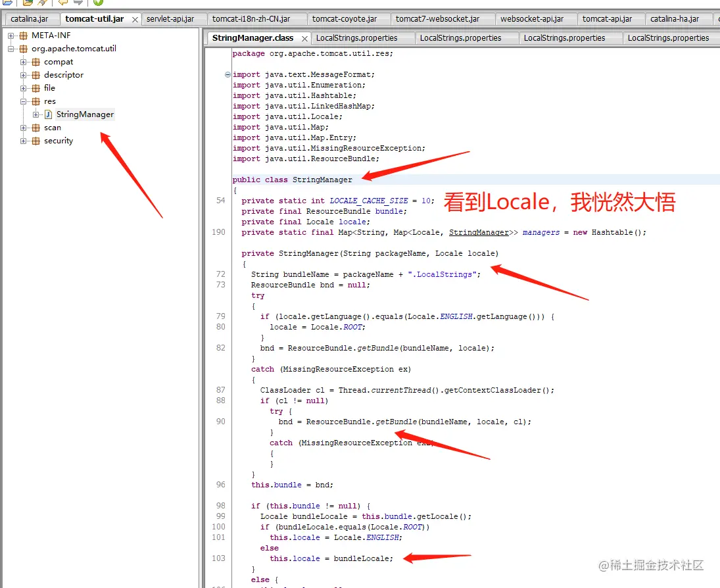The image size is (720, 588).
Task: Click 'LOCALE_CACHE_SIZE' constant in code
Action: click(369, 201)
